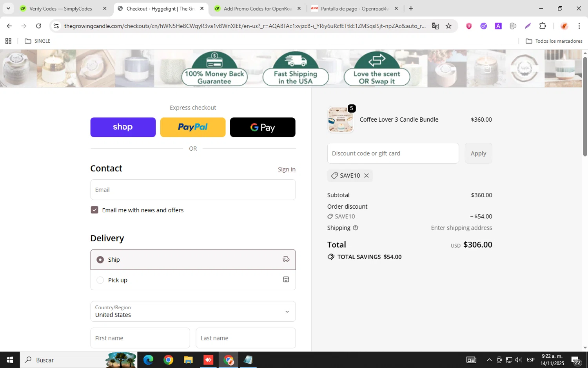Click the 'Fast Shipping in the USA' badge
588x368 pixels.
295,69
